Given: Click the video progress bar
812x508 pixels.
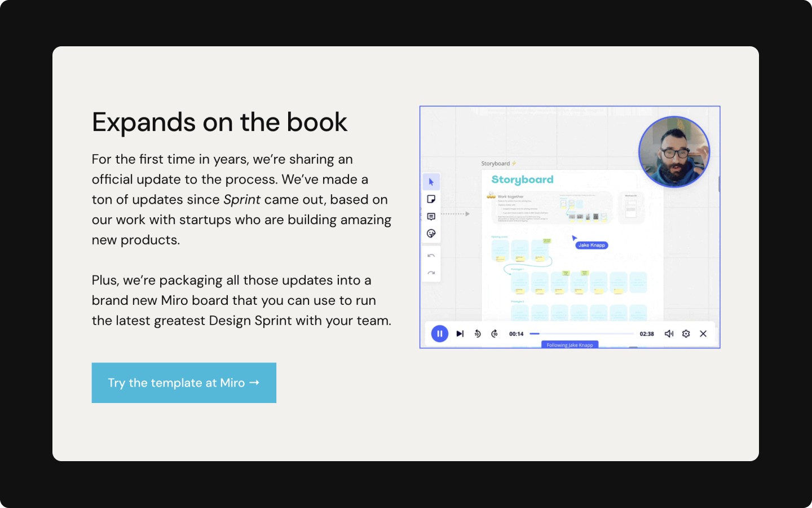Looking at the screenshot, I should click(581, 334).
